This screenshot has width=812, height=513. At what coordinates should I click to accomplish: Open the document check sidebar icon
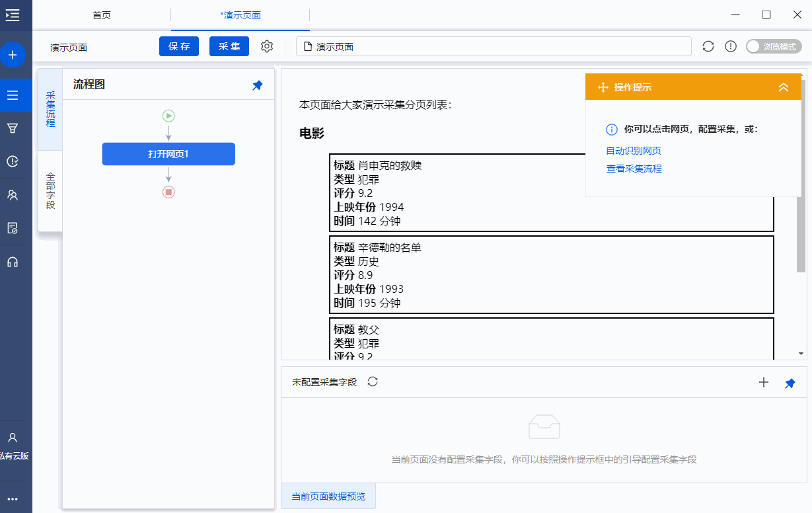coord(13,228)
